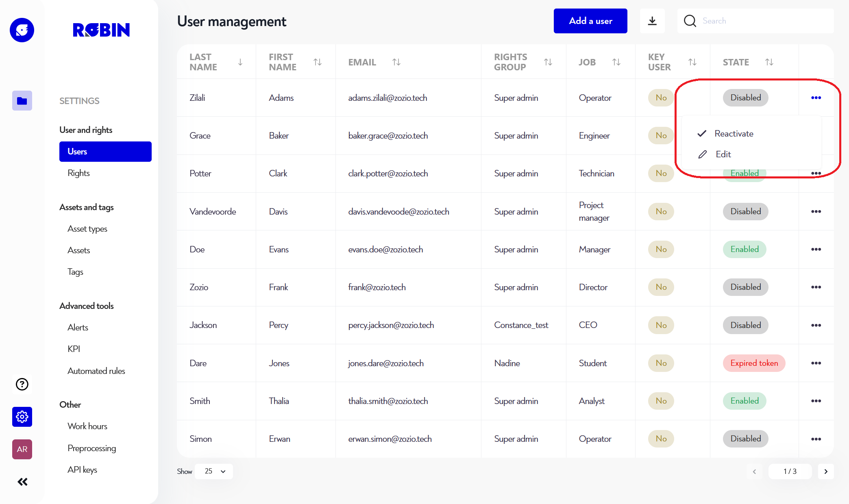Open the folder icon in left rail

[22, 100]
